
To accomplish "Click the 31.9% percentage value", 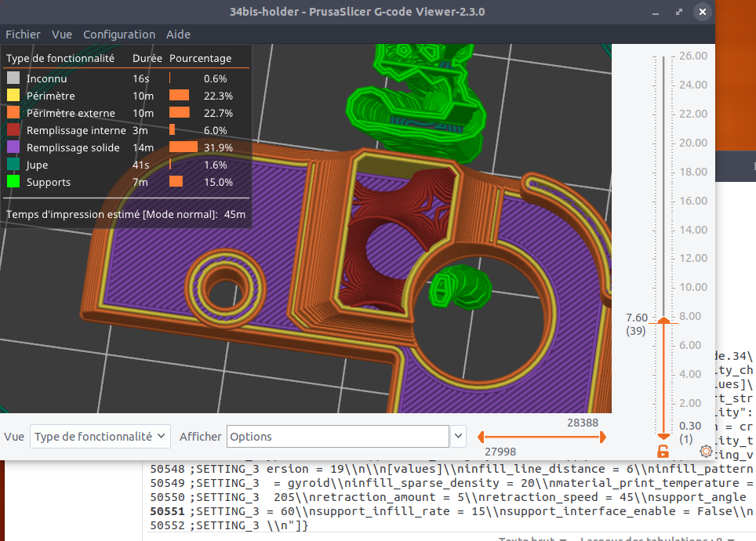I will tap(218, 147).
